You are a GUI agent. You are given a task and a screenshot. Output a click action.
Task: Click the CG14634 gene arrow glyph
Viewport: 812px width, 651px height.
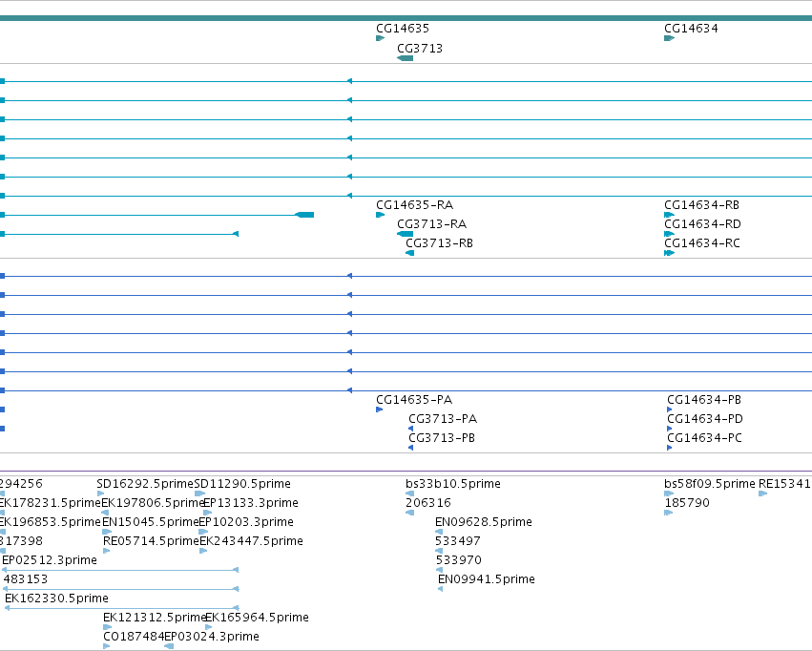click(x=669, y=38)
